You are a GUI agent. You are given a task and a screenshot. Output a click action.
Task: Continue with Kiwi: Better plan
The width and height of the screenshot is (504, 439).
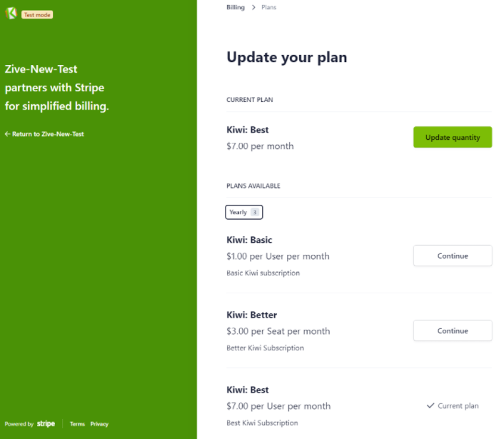[x=453, y=330]
